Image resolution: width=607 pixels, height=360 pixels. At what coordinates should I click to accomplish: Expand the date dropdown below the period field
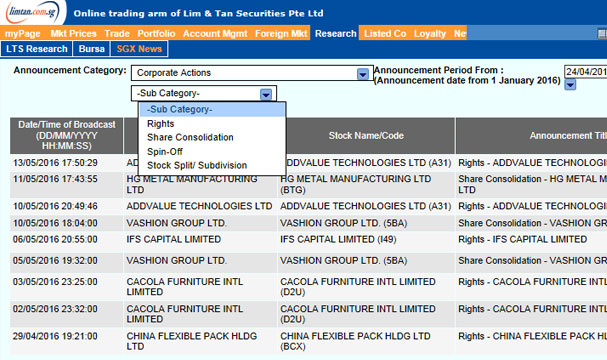[x=570, y=84]
